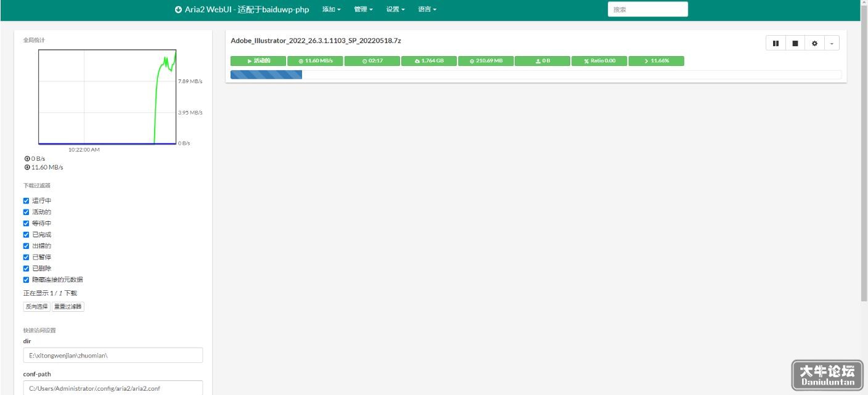Image resolution: width=868 pixels, height=395 pixels.
Task: Click the 0 B/s global upload speed
Action: [35, 158]
